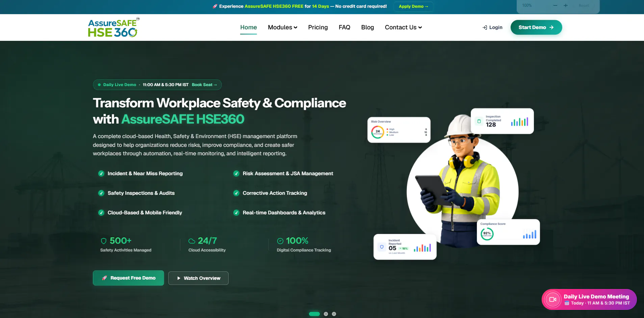Open the Home menu item
Viewport: 644px width, 318px height.
point(249,27)
